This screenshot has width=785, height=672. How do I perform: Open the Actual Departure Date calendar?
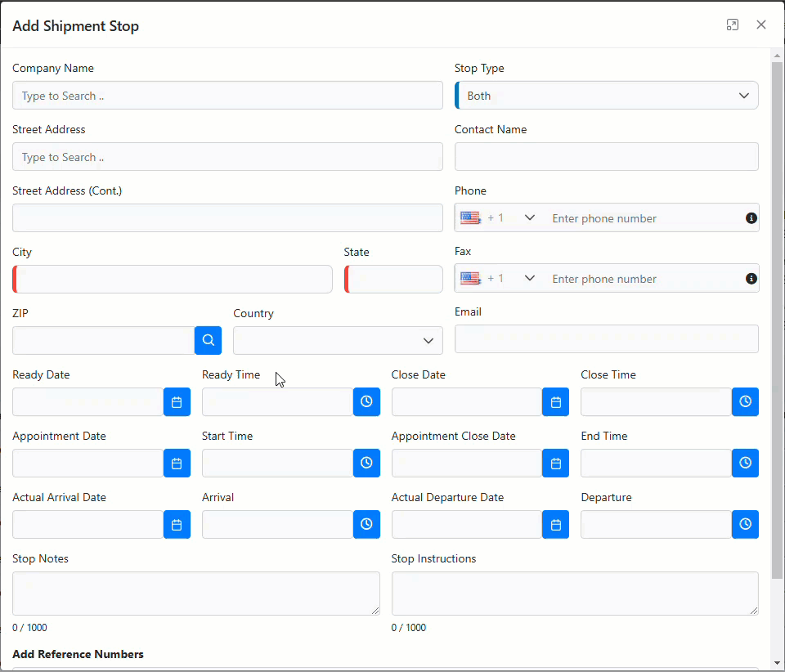pos(555,525)
